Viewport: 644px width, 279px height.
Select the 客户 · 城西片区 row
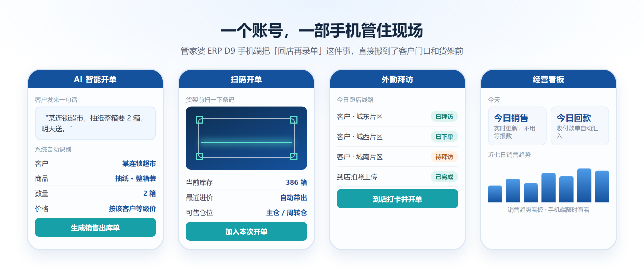[397, 136]
